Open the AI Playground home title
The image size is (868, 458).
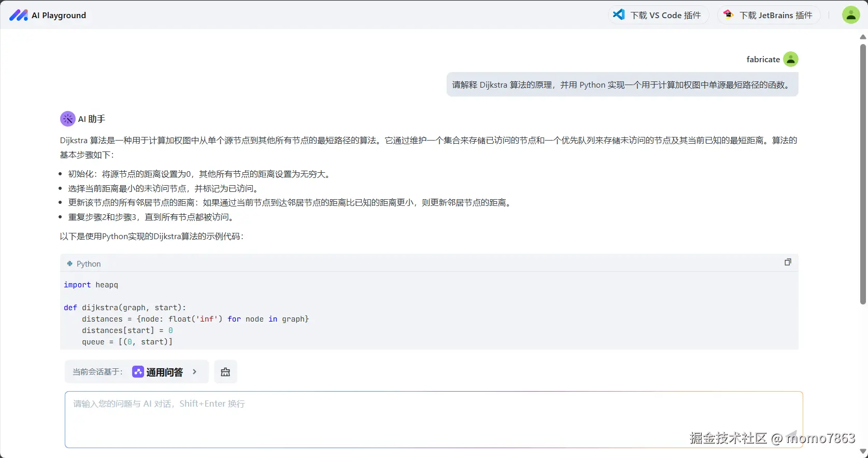[x=59, y=16]
